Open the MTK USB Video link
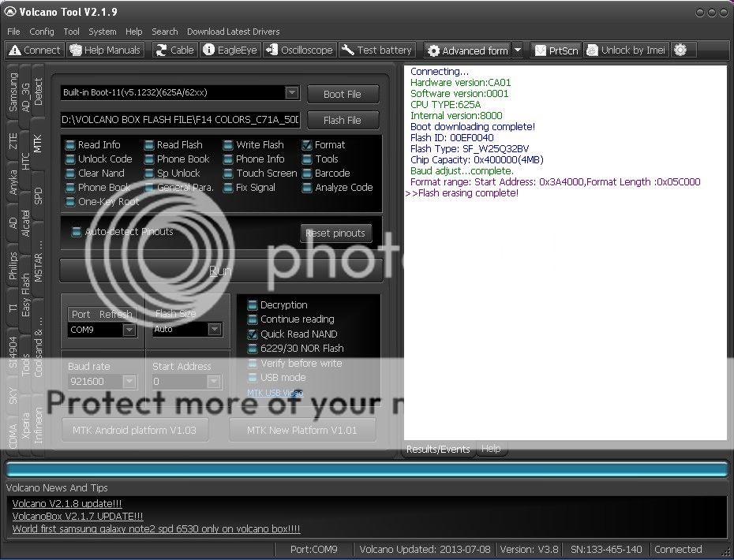734x560 pixels. click(x=275, y=393)
